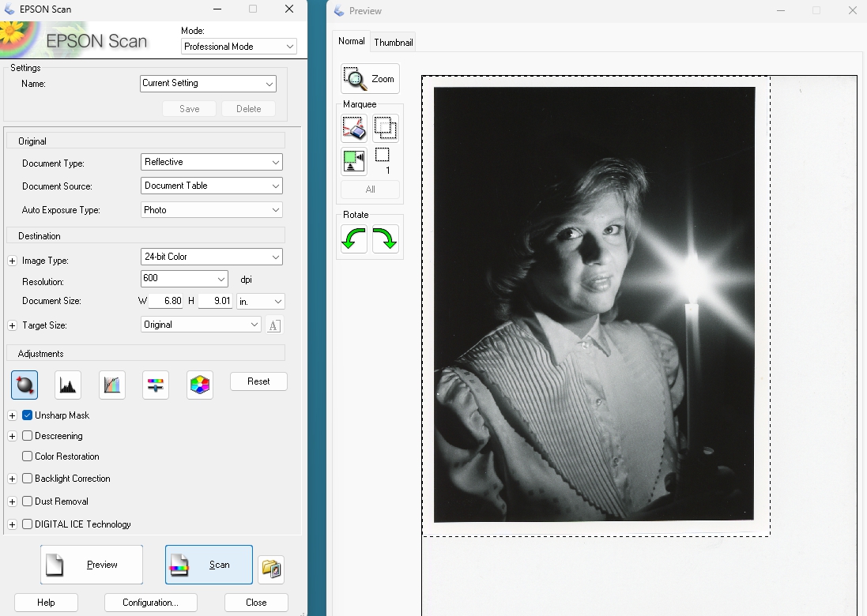Rotate the preview image counterclockwise
This screenshot has height=616, width=867.
[x=353, y=239]
